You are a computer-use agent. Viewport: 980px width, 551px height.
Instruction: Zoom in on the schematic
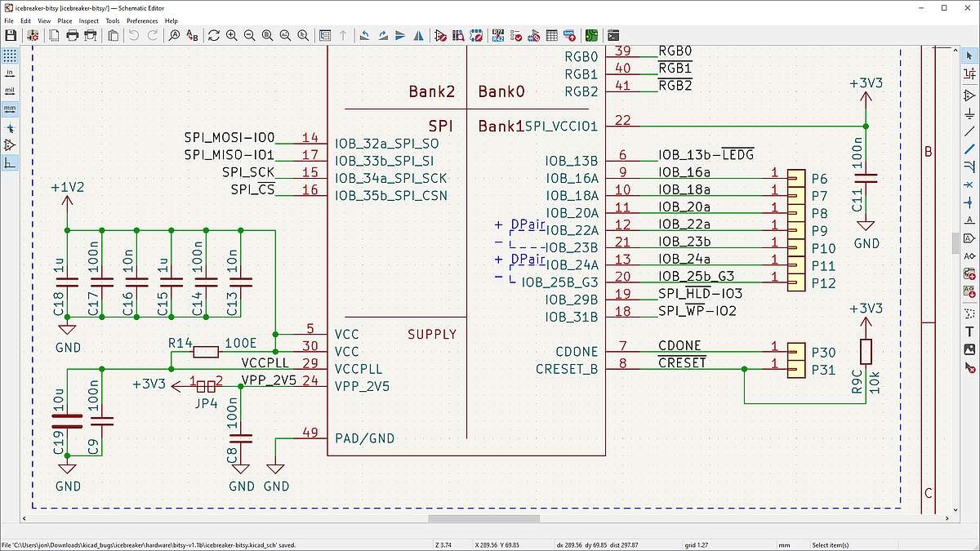click(x=232, y=36)
